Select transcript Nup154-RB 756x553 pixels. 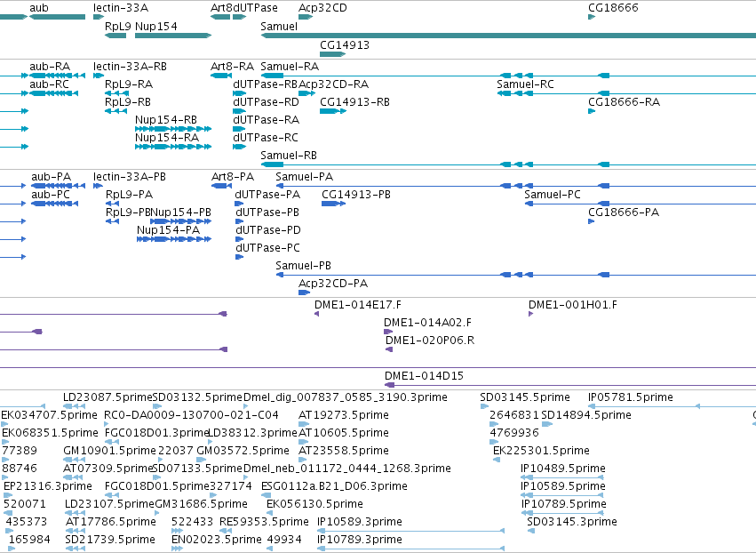click(x=166, y=120)
